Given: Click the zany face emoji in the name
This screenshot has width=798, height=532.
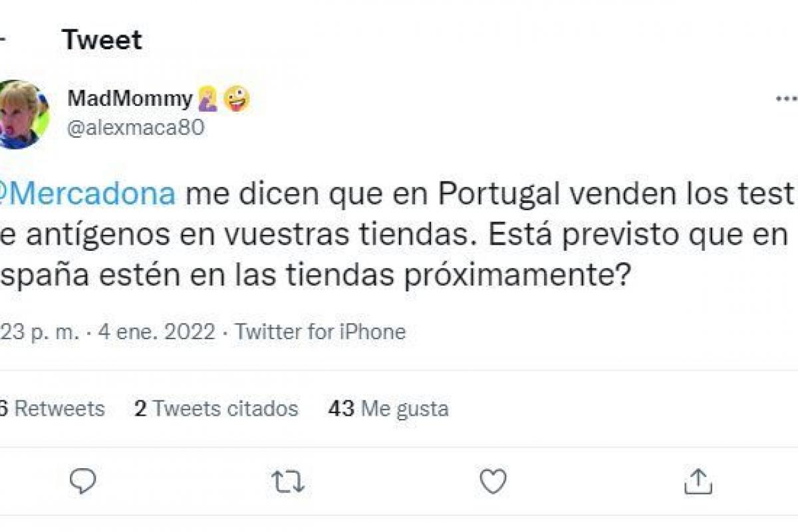Looking at the screenshot, I should pyautogui.click(x=237, y=99).
